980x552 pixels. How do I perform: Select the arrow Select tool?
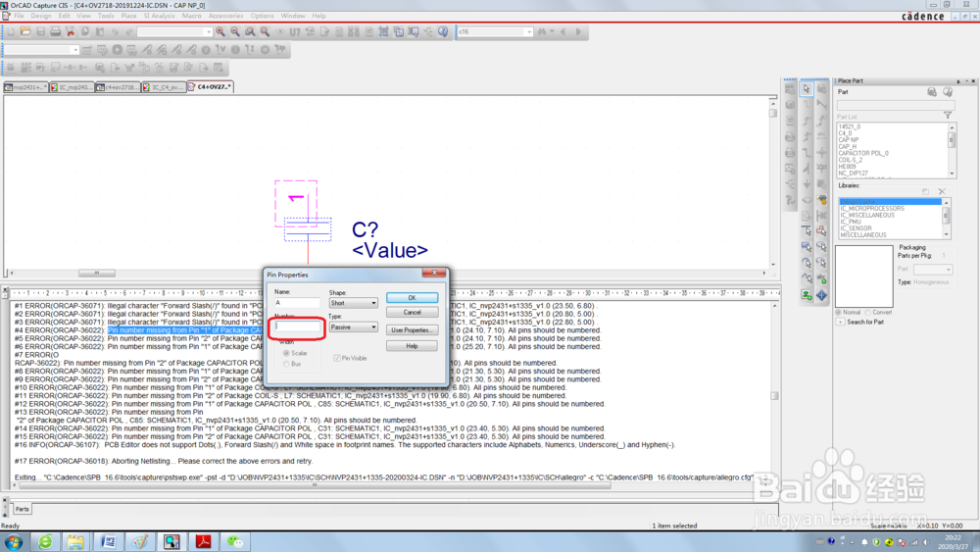[807, 89]
